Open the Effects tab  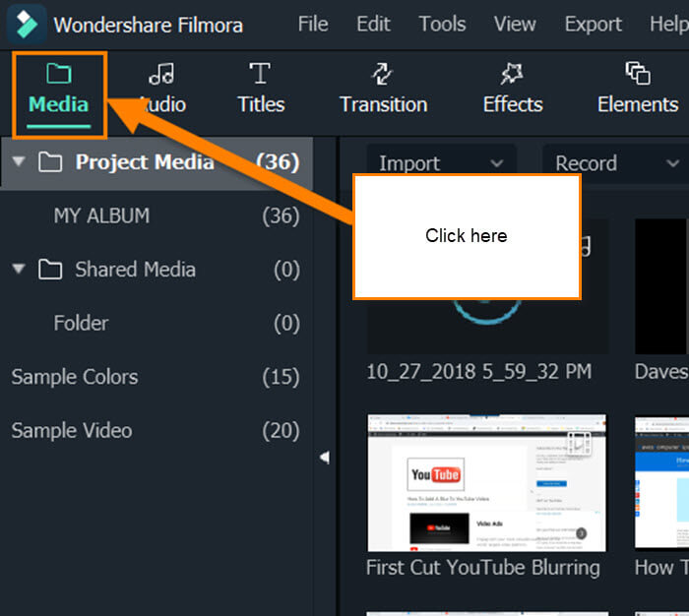513,88
